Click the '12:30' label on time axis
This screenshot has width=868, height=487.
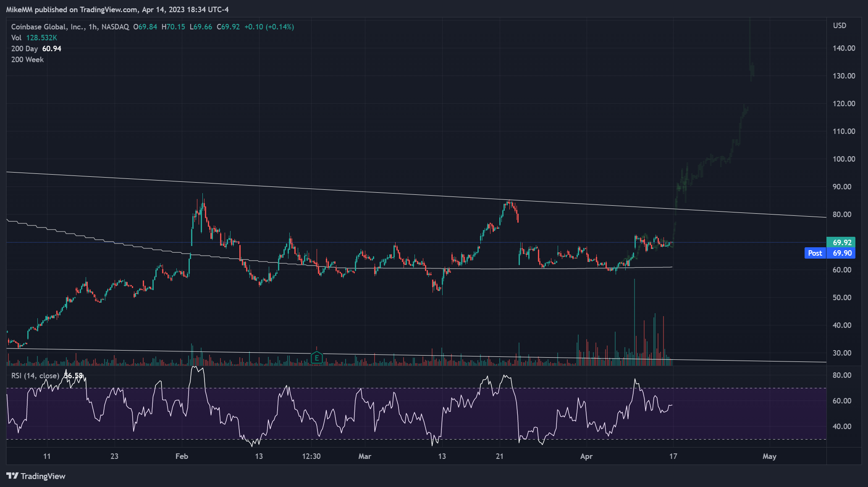coord(311,456)
